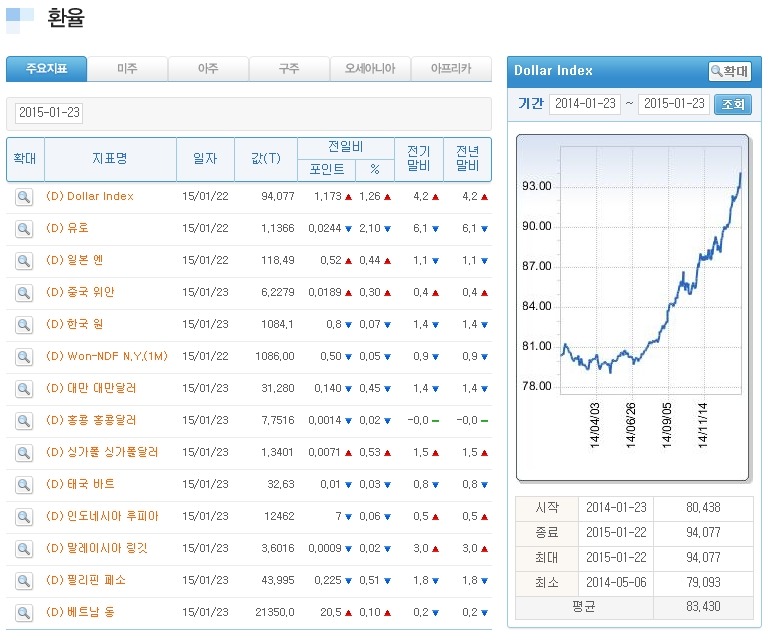Screen dimensions: 769x641
Task: Open the 싱가폴 싱가폴달러 link
Action: (x=102, y=452)
